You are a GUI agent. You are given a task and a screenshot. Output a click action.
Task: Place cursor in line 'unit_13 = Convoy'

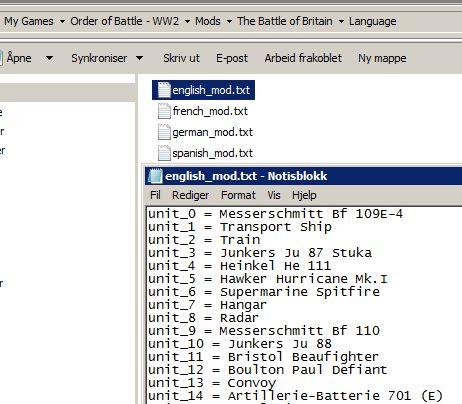pos(212,383)
